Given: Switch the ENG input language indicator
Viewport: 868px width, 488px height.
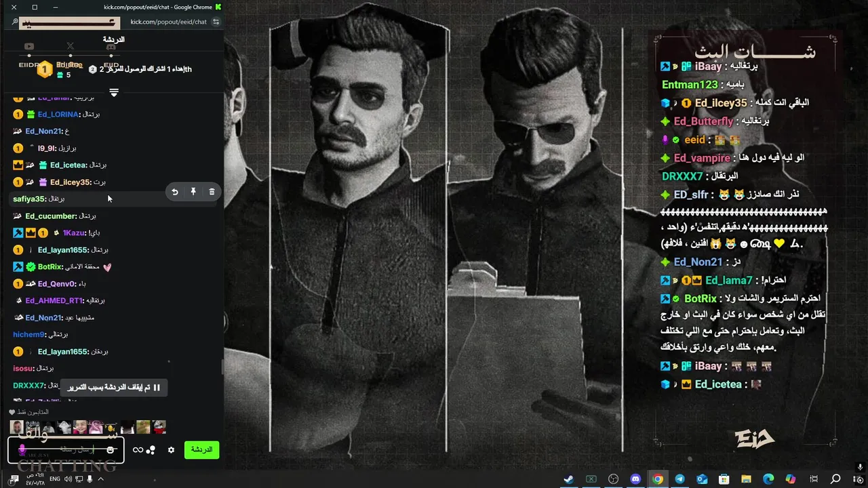Looking at the screenshot, I should [55, 479].
